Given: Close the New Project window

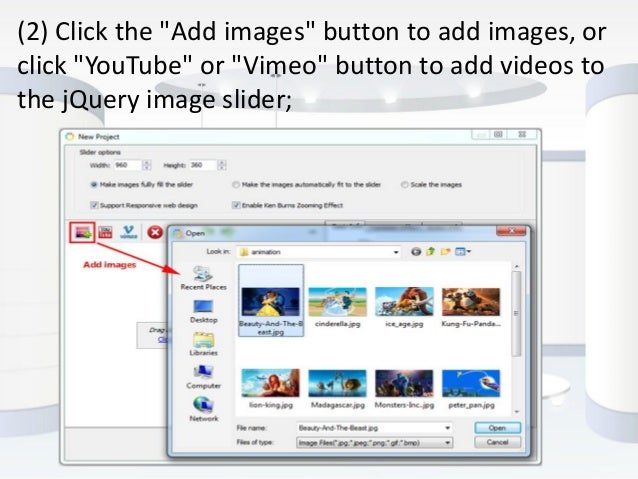Looking at the screenshot, I should pyautogui.click(x=522, y=134).
